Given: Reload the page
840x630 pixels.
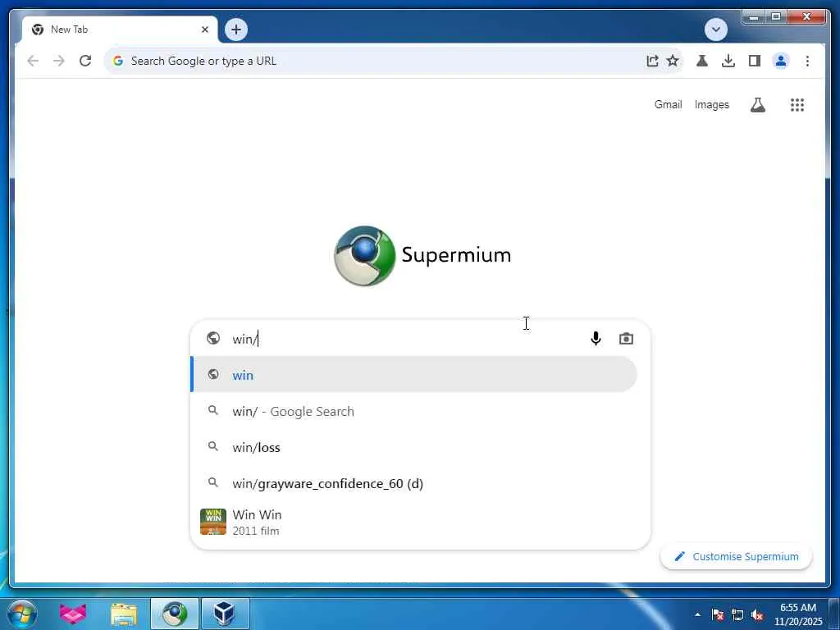Looking at the screenshot, I should 85,61.
